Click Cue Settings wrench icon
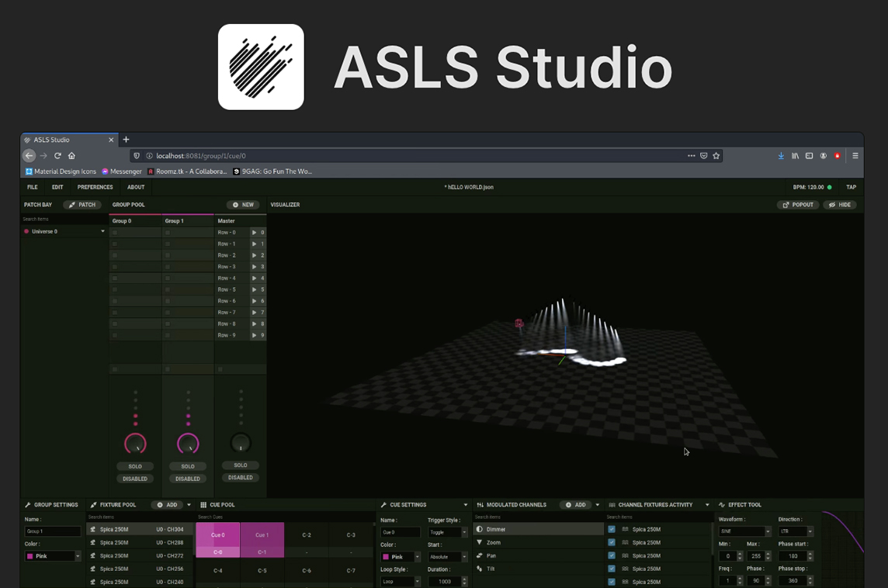The width and height of the screenshot is (888, 588). tap(383, 505)
